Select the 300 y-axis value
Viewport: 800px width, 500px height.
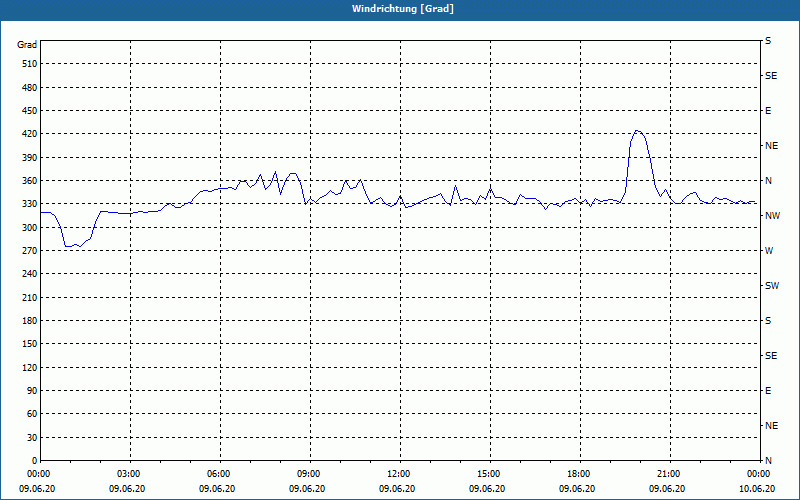(x=30, y=228)
